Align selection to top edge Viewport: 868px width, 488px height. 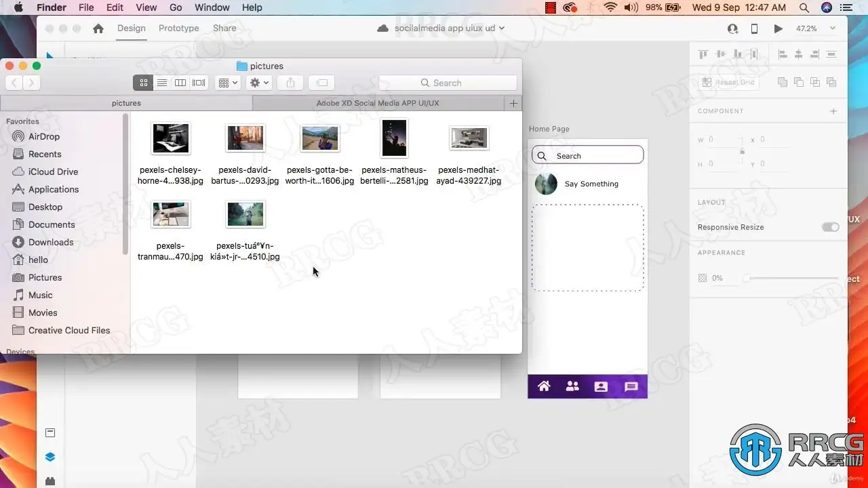(x=703, y=54)
